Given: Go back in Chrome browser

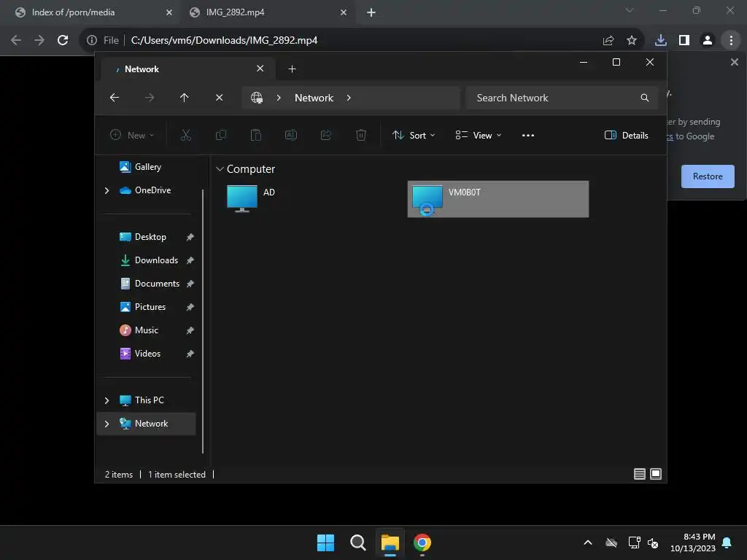Looking at the screenshot, I should coord(16,40).
